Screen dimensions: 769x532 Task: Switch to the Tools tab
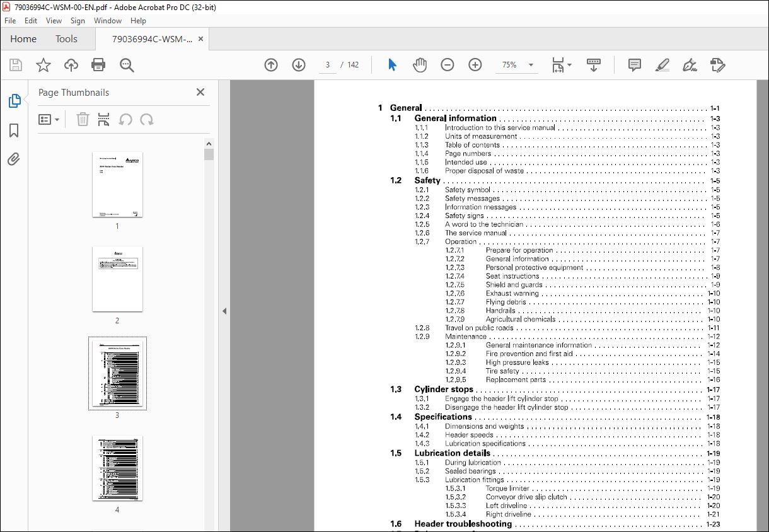66,39
